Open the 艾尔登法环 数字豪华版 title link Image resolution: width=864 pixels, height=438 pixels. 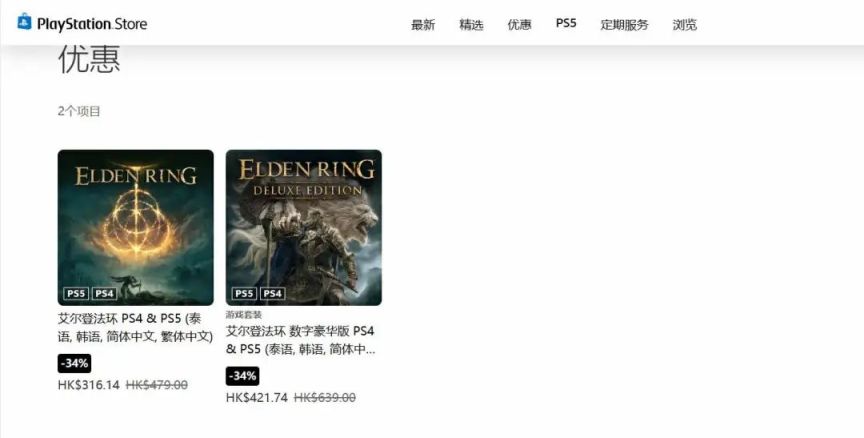click(300, 340)
